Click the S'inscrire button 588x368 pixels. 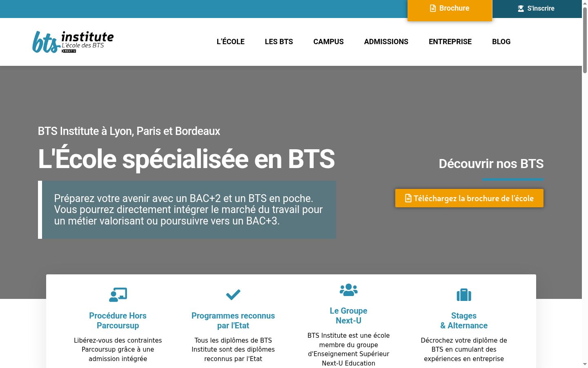(537, 9)
